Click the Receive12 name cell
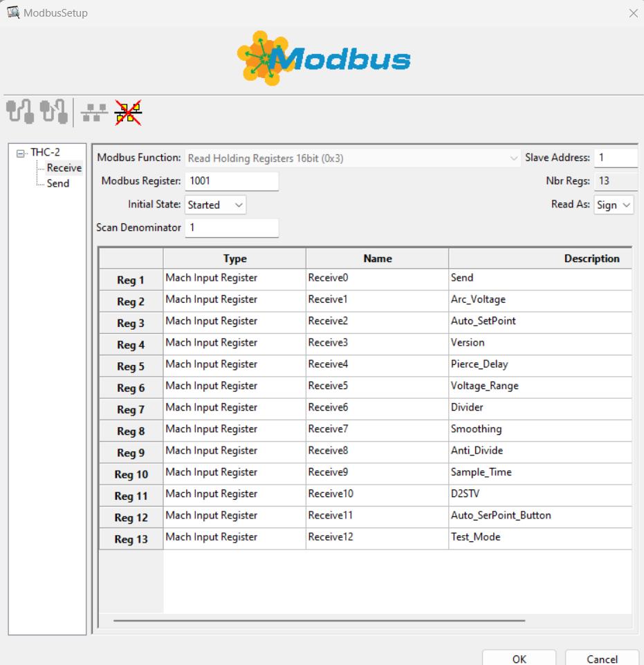 (377, 539)
